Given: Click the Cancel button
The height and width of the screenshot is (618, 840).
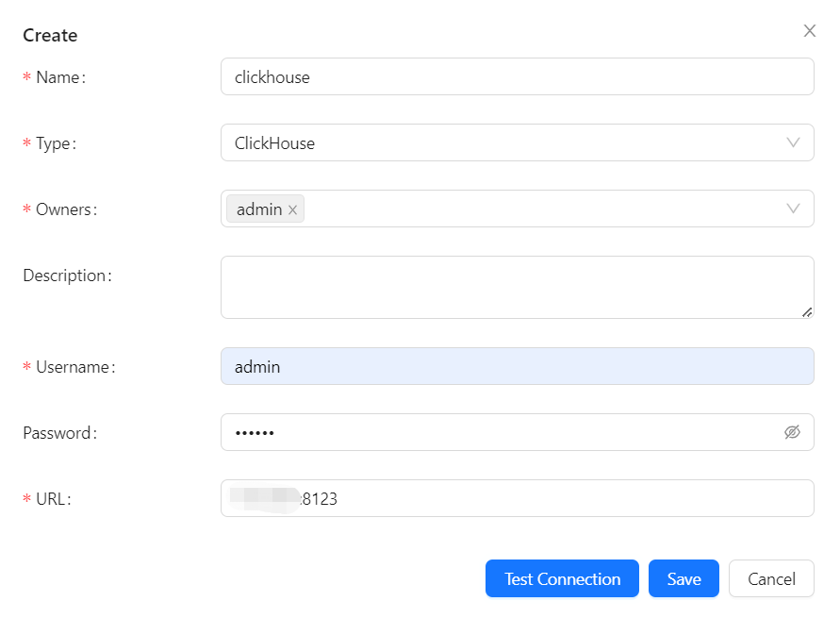Looking at the screenshot, I should click(771, 578).
